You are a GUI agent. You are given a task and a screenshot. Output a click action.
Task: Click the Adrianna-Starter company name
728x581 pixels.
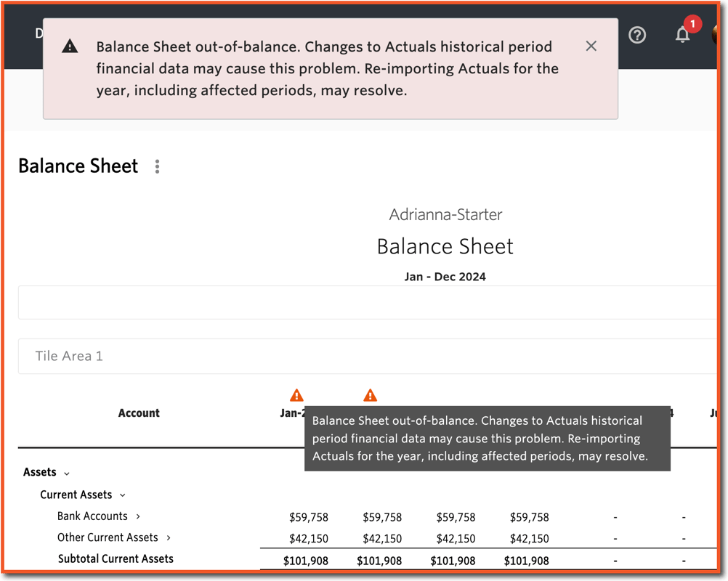[x=445, y=214]
